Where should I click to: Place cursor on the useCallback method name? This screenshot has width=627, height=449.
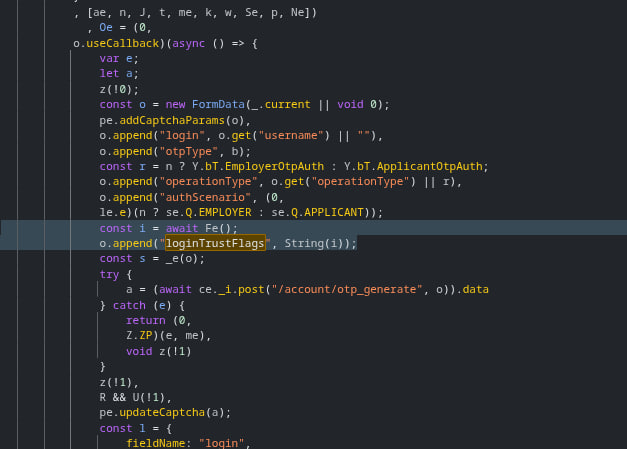(x=123, y=43)
